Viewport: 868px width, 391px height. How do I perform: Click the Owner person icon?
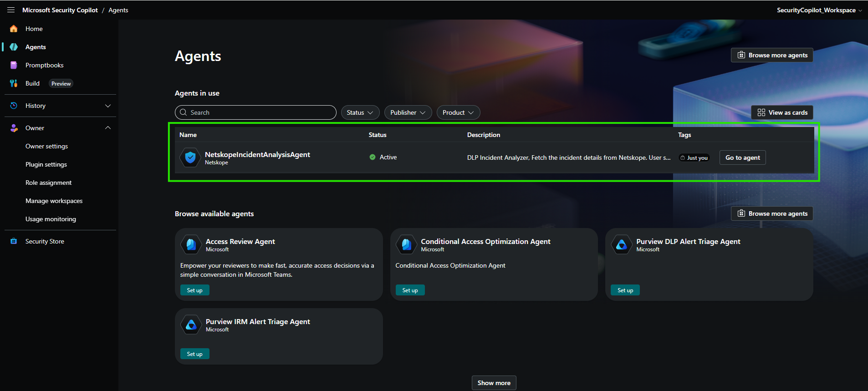click(14, 128)
